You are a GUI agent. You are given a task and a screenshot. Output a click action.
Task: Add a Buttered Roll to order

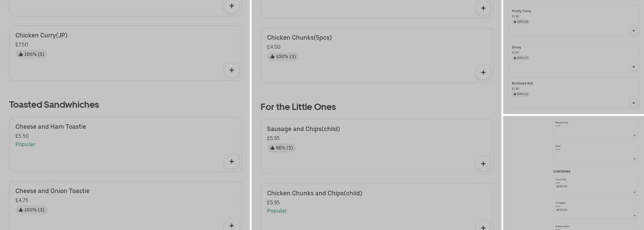[633, 103]
